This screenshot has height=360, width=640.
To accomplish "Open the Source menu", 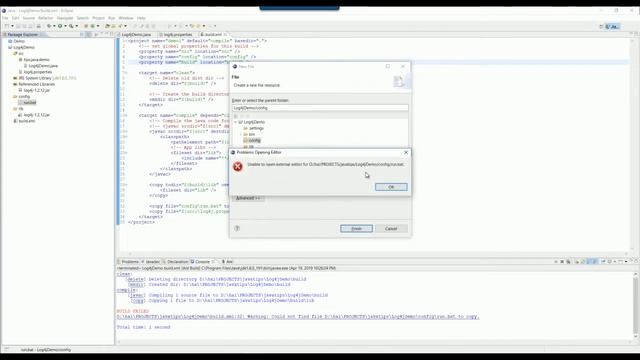I will [29, 18].
